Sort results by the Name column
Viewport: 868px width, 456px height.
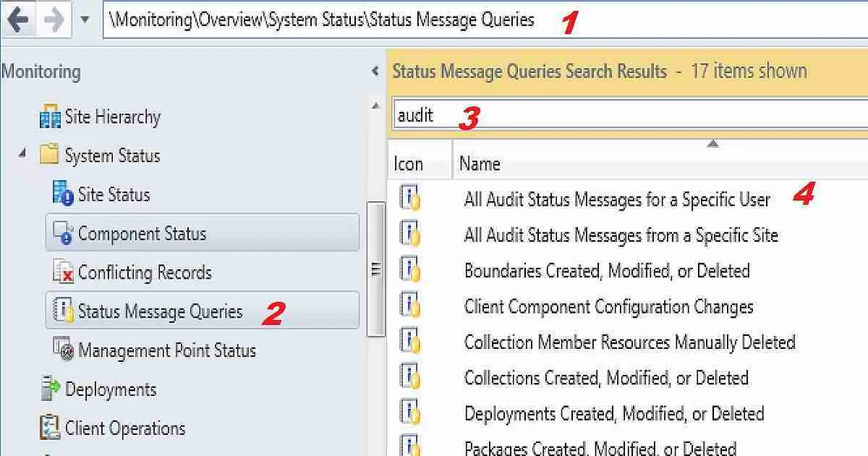[x=480, y=164]
